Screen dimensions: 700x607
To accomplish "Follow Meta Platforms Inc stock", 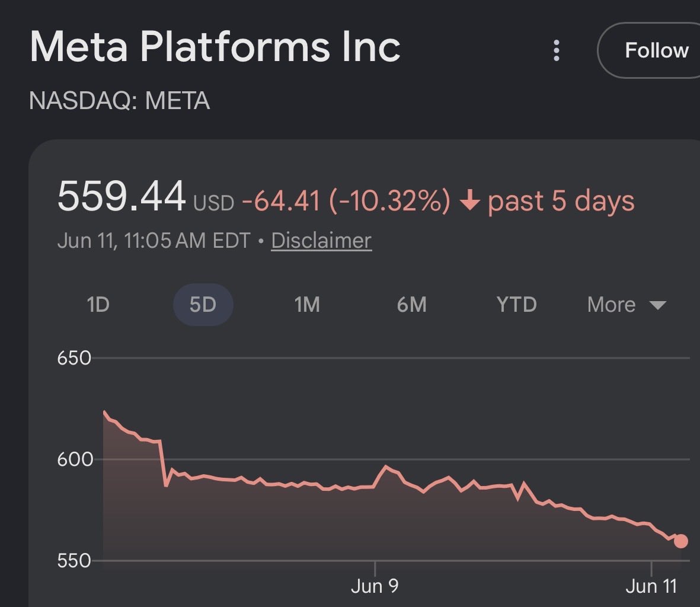I will pos(650,50).
